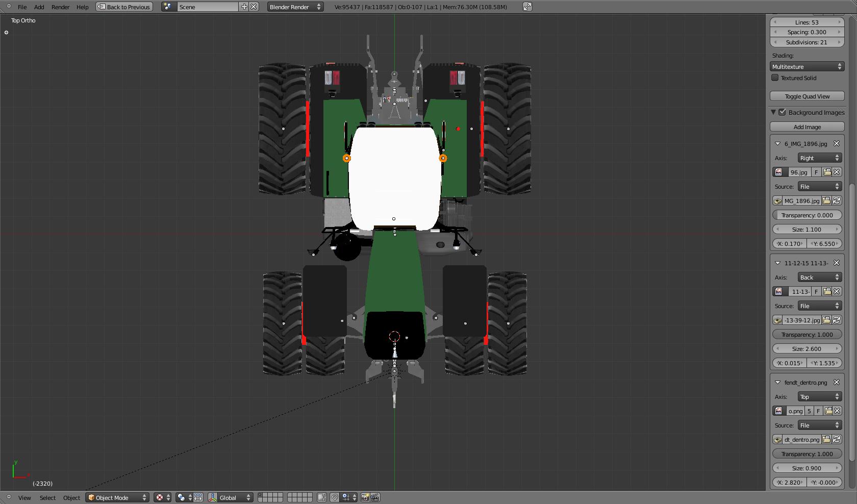Open the Blender Render engine dropdown
This screenshot has width=857, height=504.
[x=295, y=7]
